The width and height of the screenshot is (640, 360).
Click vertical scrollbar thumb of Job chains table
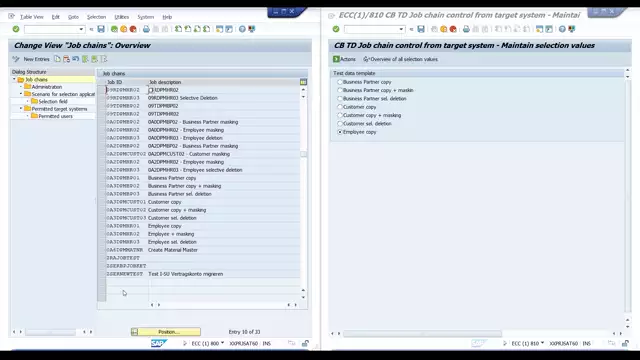click(x=303, y=154)
